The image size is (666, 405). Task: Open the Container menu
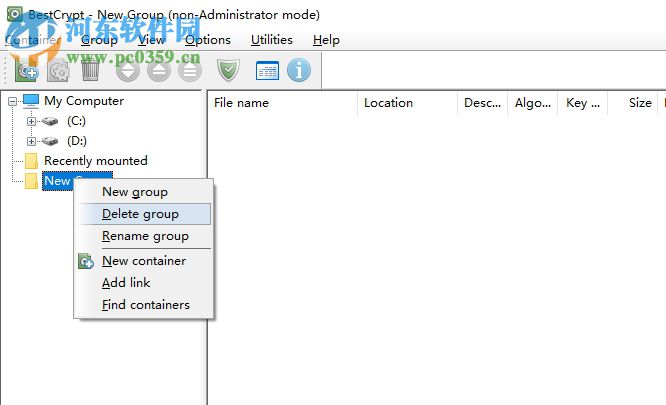(x=33, y=40)
